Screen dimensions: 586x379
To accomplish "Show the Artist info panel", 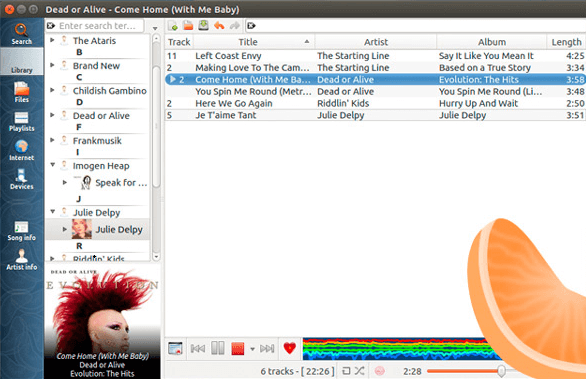I will (x=21, y=259).
